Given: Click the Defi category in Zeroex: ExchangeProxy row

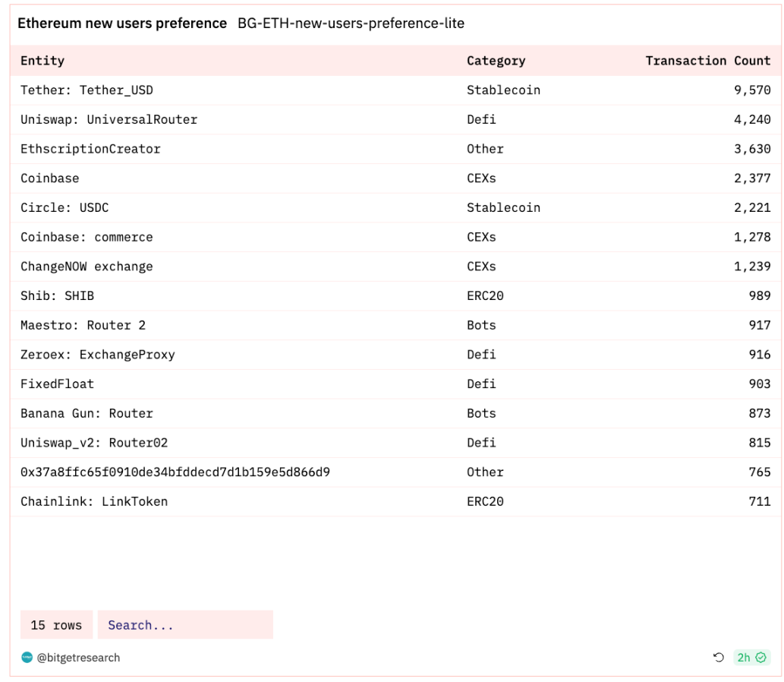Looking at the screenshot, I should coord(481,355).
